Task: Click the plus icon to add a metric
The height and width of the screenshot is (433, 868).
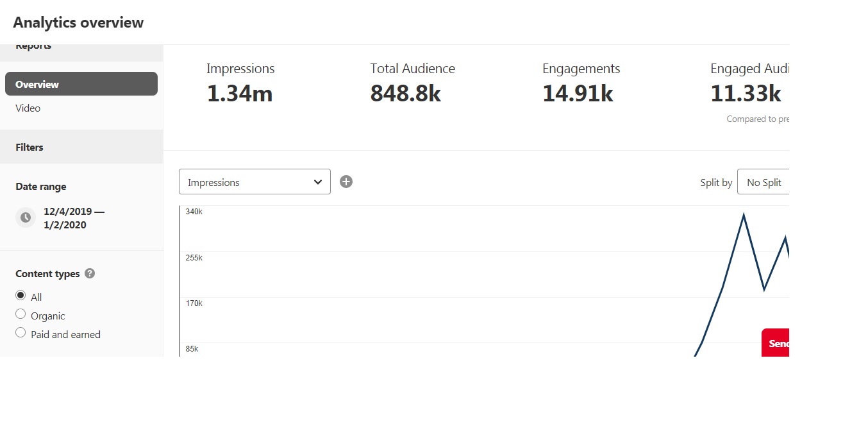Action: point(346,182)
